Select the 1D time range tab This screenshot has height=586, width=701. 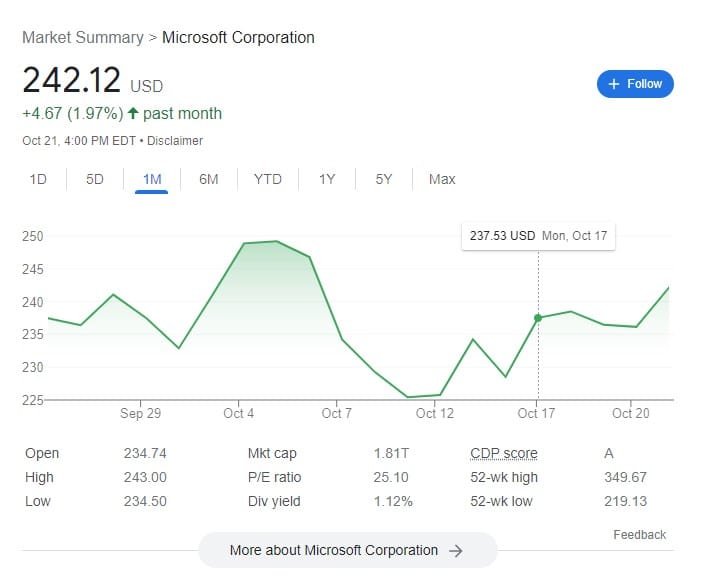tap(38, 179)
